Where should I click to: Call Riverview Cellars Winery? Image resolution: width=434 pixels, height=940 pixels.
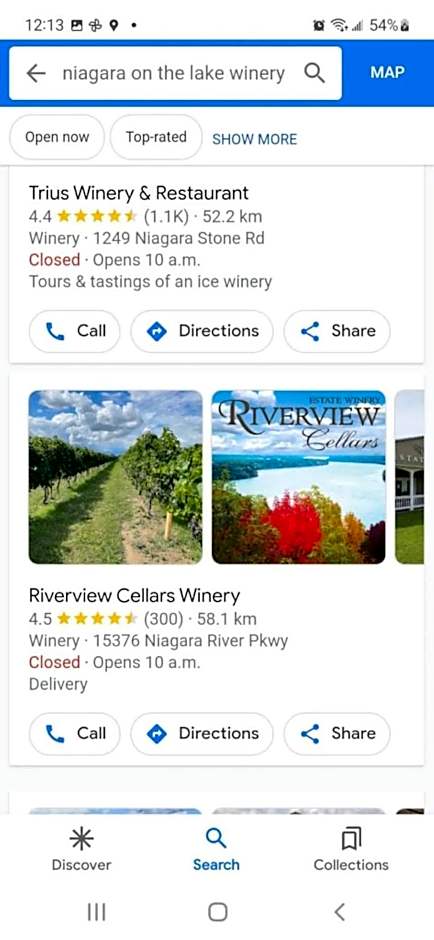(75, 733)
